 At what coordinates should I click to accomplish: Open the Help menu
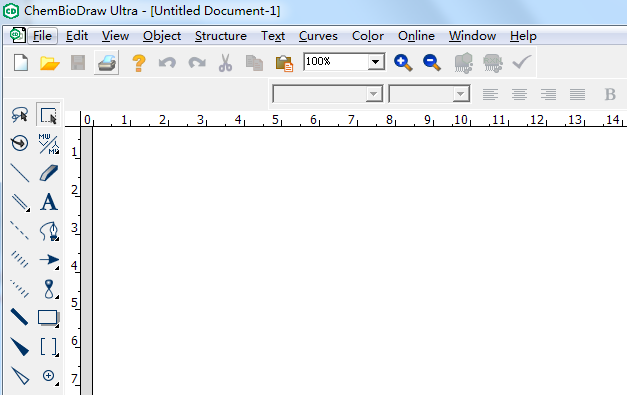[523, 36]
